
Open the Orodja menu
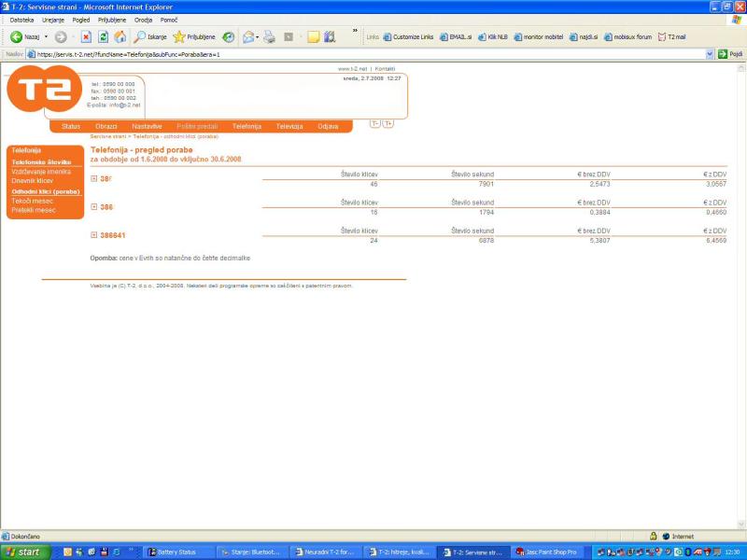pyautogui.click(x=143, y=20)
